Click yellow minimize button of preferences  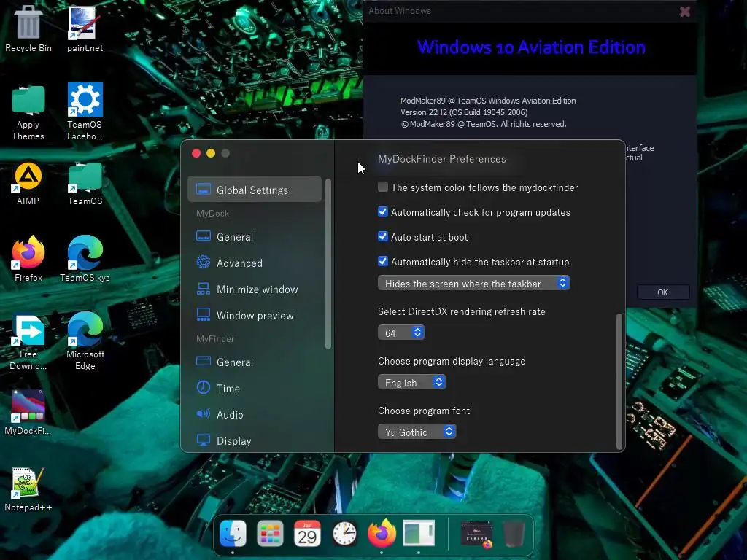pyautogui.click(x=211, y=153)
